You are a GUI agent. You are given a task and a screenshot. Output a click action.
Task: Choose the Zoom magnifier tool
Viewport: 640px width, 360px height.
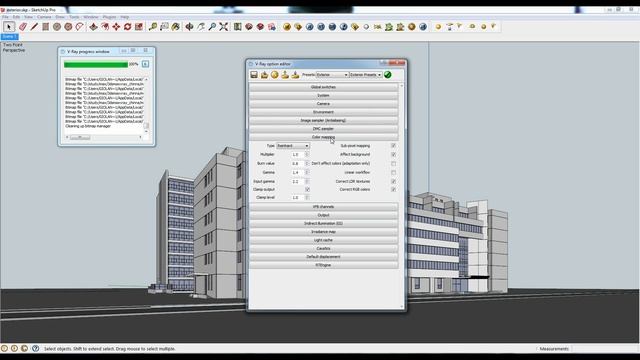coord(212,27)
